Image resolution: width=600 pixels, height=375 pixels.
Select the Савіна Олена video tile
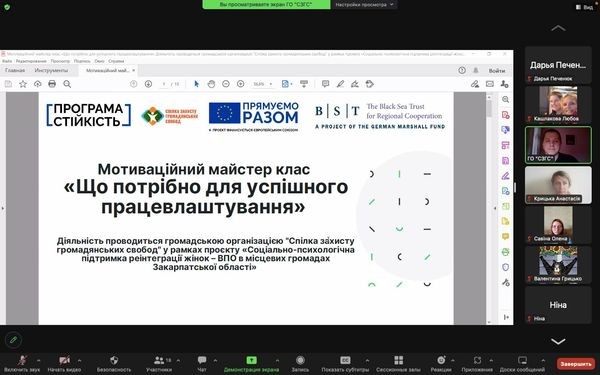(558, 224)
